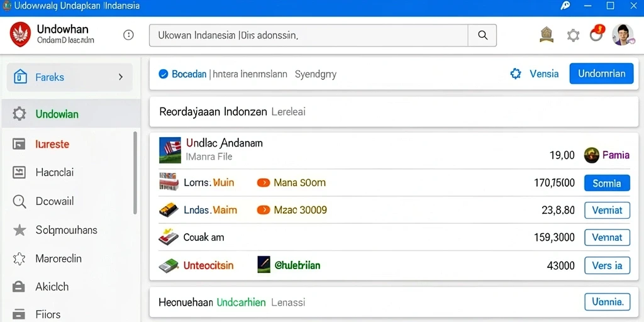Expand the Fareks chevron arrow

[x=120, y=77]
